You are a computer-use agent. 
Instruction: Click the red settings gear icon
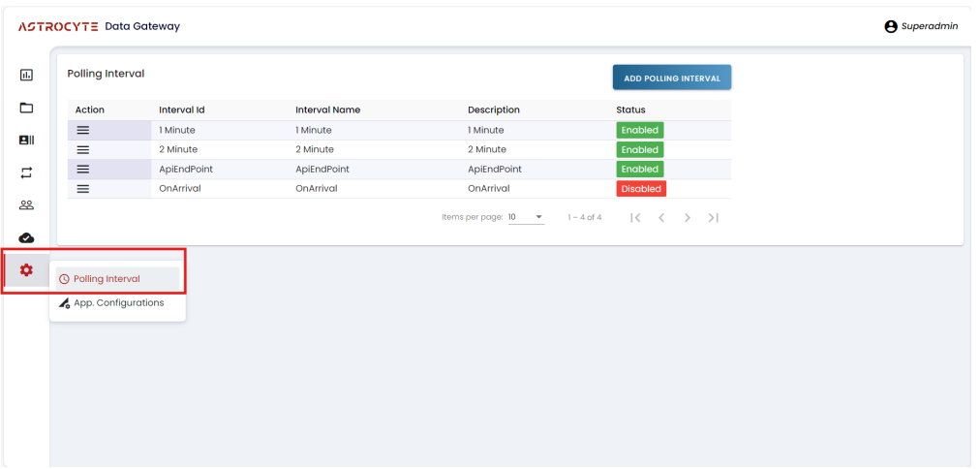point(26,270)
